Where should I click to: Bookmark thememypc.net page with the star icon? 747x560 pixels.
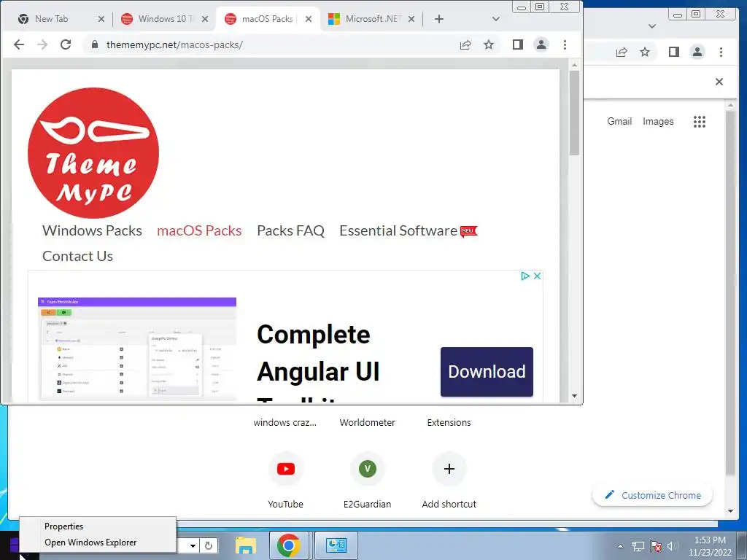tap(489, 44)
